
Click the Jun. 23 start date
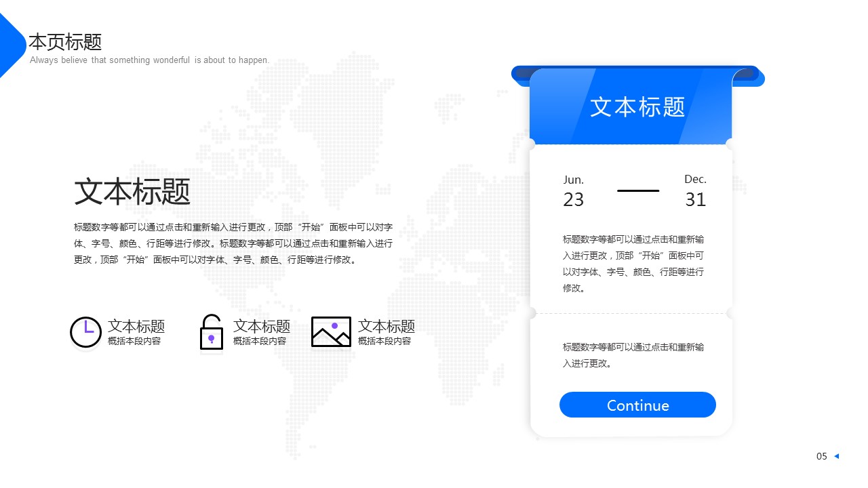coord(573,191)
